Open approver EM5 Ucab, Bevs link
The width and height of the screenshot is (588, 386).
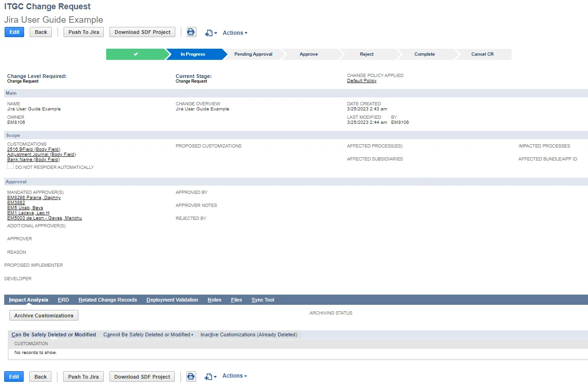(25, 208)
